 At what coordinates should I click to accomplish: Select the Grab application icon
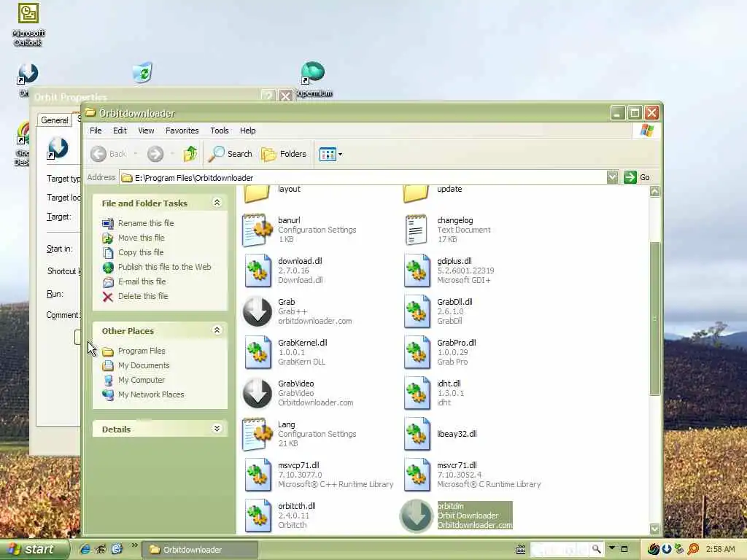coord(258,311)
